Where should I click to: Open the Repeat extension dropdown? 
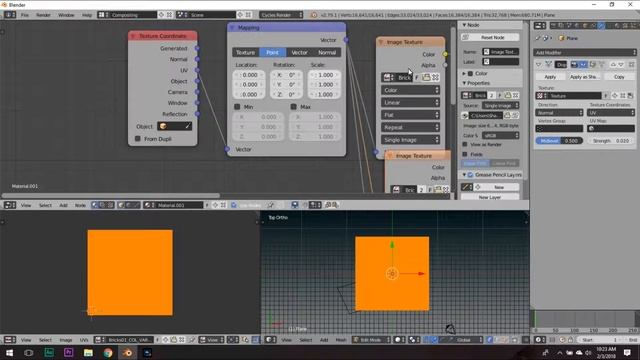click(411, 127)
